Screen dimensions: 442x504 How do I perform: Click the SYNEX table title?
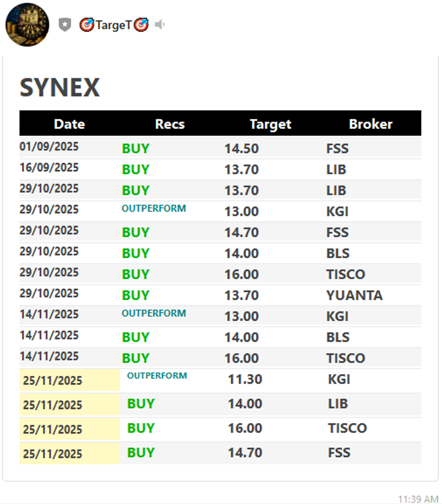[x=60, y=88]
